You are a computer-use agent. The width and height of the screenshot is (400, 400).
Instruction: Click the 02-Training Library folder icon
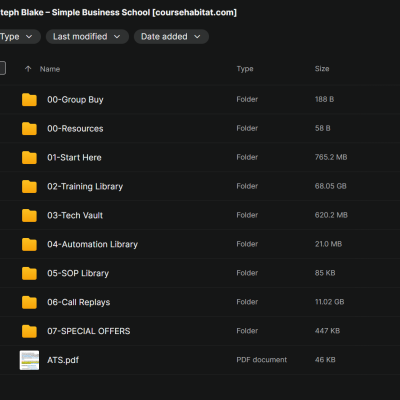point(29,187)
